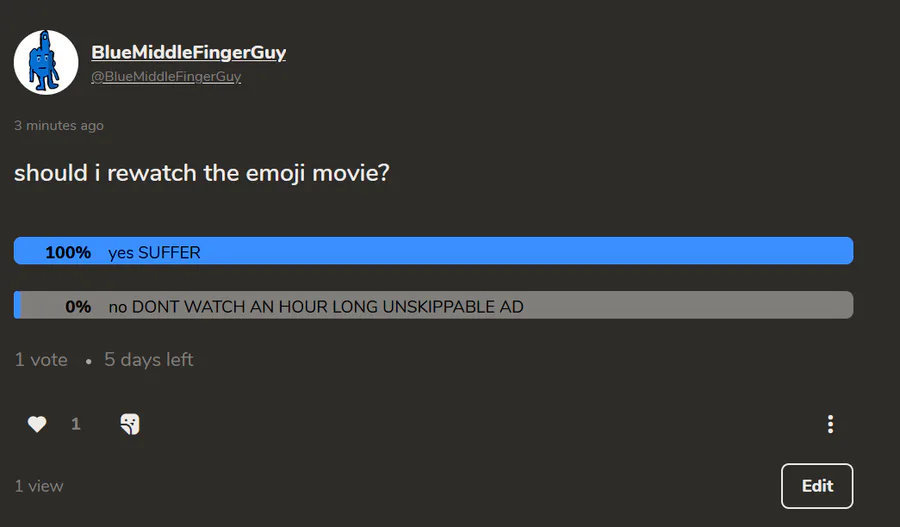
Task: Click the 0% result label
Action: tap(78, 306)
